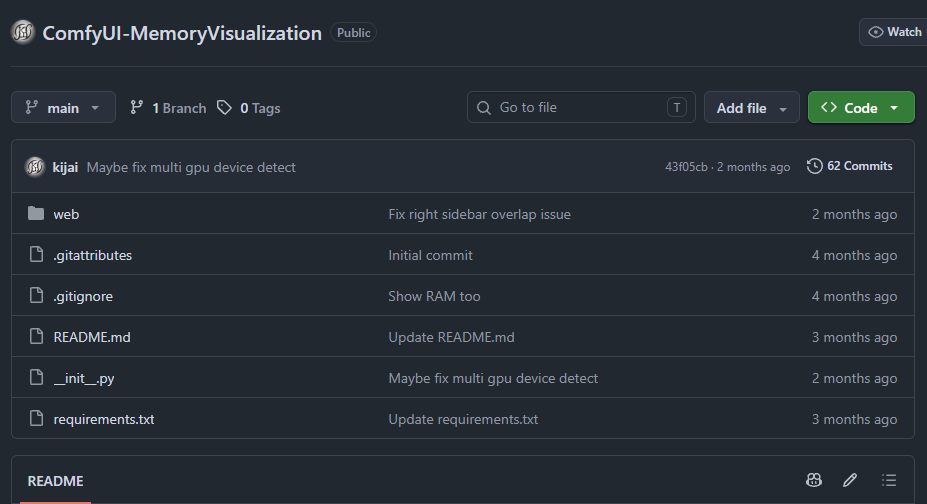The image size is (927, 504).
Task: Open the README.md file
Action: coord(92,337)
